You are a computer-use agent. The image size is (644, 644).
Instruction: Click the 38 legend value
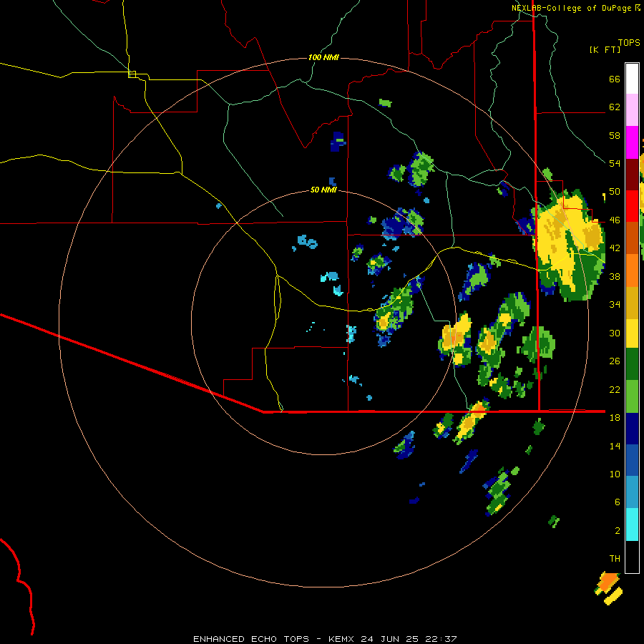pos(615,277)
